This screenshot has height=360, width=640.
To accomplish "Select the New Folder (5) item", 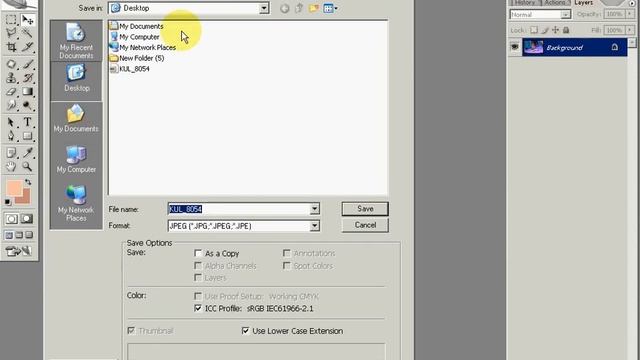I will (137, 58).
